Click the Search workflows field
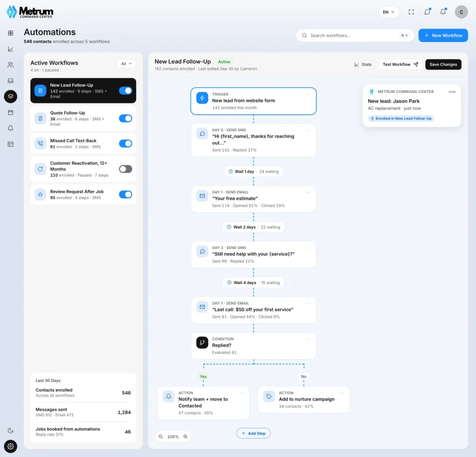Screen dimensions: 476x457 (355, 35)
